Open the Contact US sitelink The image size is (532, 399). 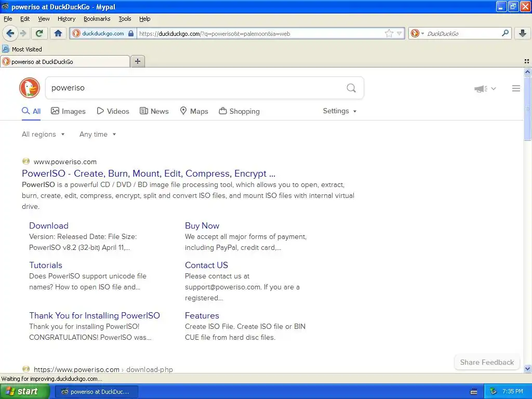pyautogui.click(x=206, y=265)
